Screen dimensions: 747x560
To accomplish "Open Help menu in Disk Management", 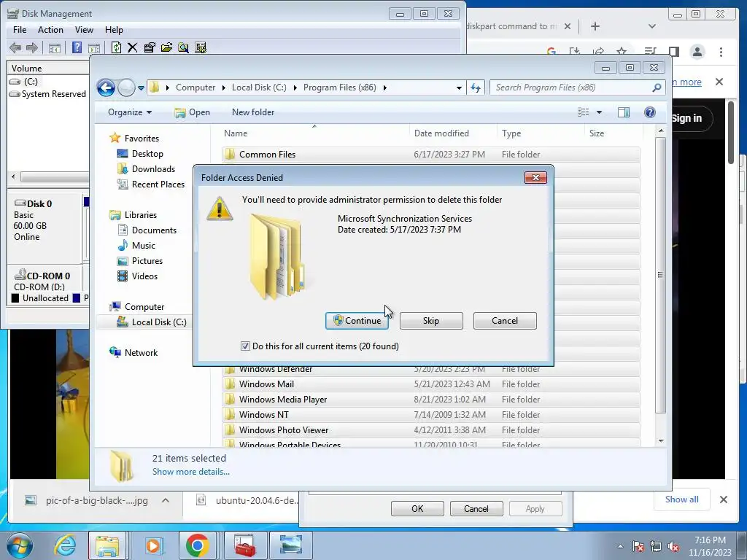I will point(114,29).
